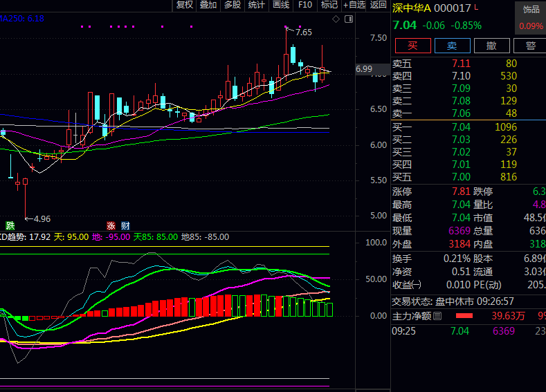Click the diamond icon above the chart
The height and width of the screenshot is (392, 546).
[x=336, y=19]
